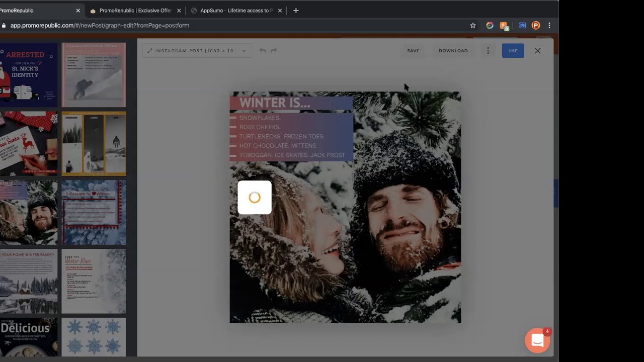
Task: Click the browser address bar URL
Action: tap(100, 26)
